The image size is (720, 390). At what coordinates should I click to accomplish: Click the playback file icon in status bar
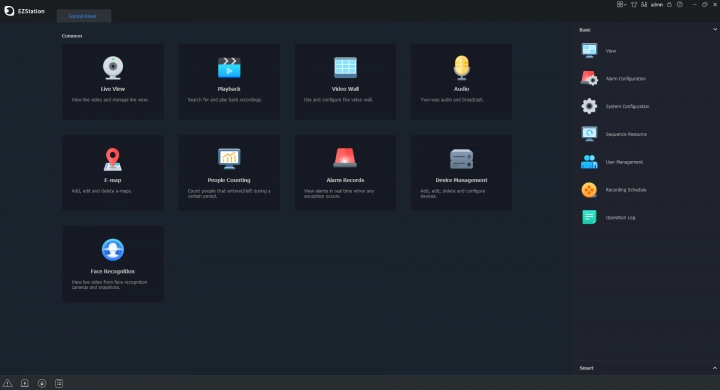click(x=25, y=383)
